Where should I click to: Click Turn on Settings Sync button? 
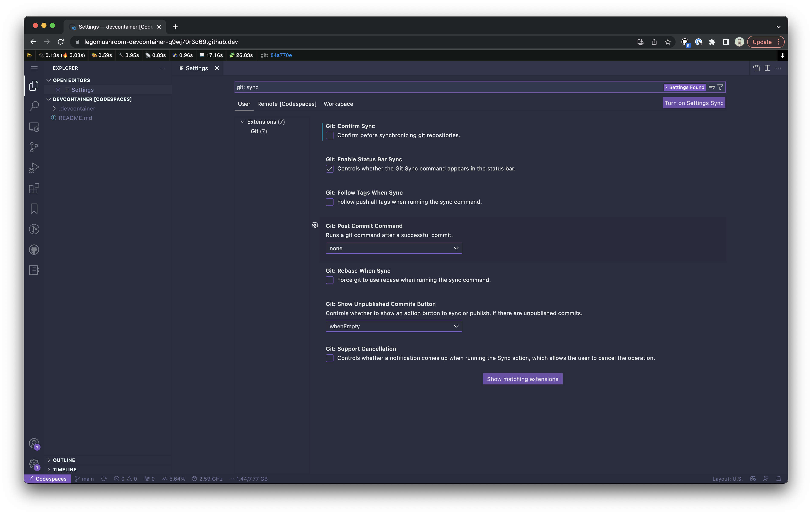coord(694,103)
